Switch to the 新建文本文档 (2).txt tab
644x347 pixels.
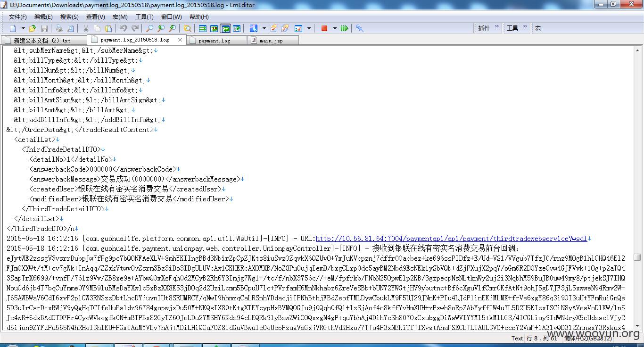coord(44,41)
